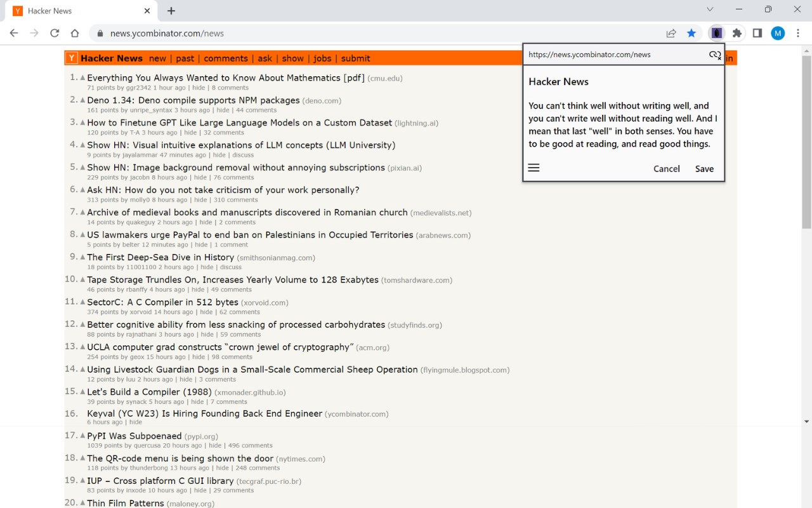812x508 pixels.
Task: Open the profile M avatar menu
Action: pos(778,33)
